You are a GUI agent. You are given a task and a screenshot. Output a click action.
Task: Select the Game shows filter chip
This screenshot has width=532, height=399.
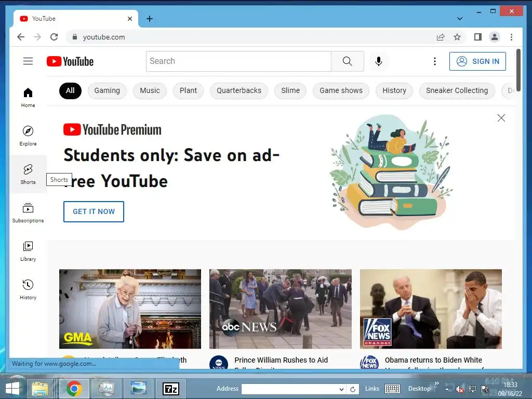[x=341, y=90]
